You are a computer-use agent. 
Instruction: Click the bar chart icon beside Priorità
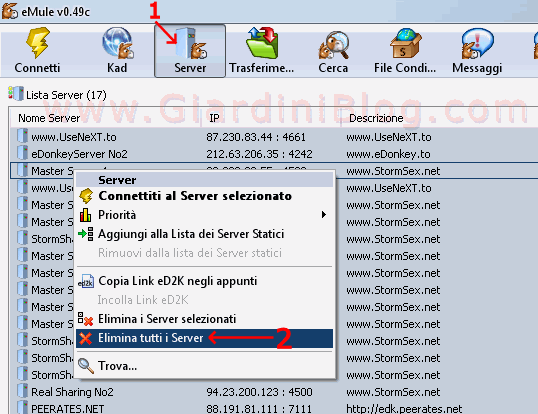click(85, 215)
